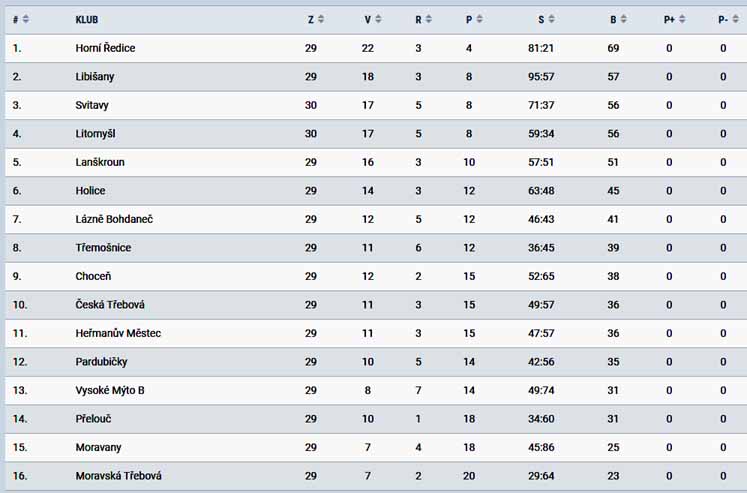Screen dimensions: 747x493
Task: Sort by R draws column arrows
Action: [429, 19]
